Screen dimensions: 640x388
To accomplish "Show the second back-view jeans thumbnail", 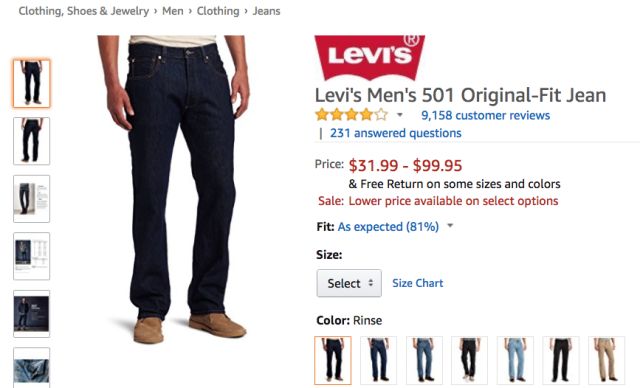I will 31,141.
